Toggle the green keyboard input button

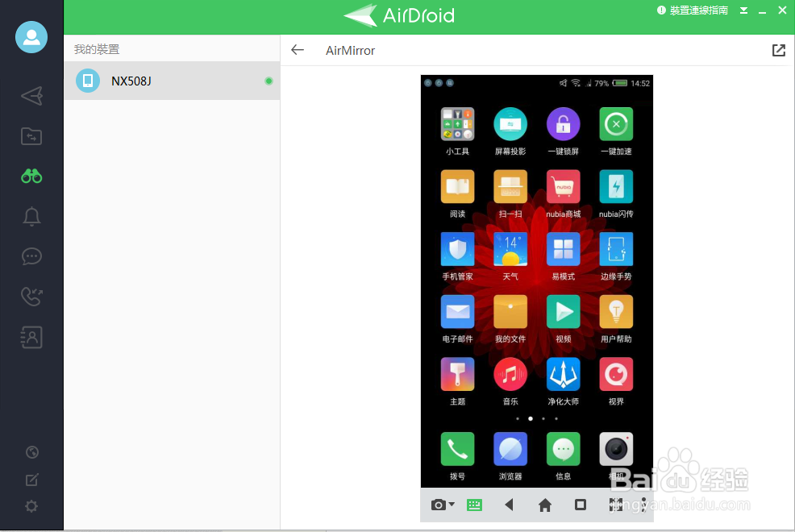click(474, 505)
